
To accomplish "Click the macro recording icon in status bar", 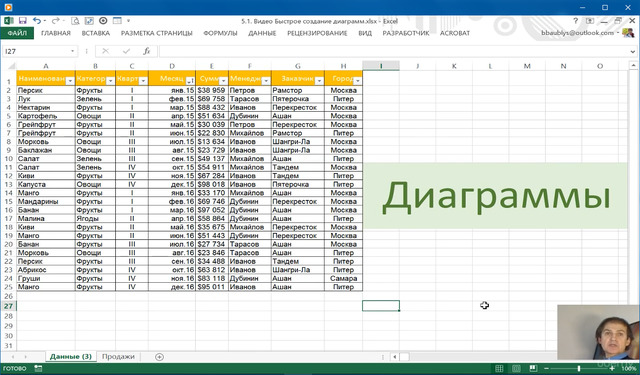I will tap(38, 368).
